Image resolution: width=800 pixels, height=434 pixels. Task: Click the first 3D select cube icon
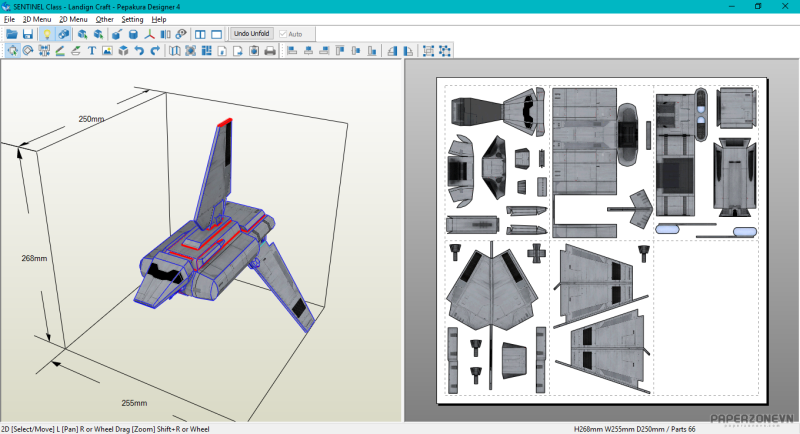82,34
